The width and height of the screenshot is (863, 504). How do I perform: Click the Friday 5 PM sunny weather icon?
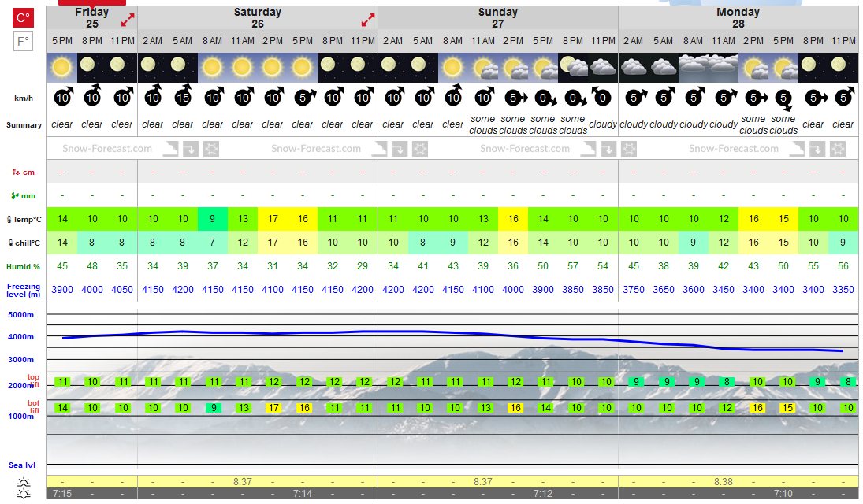pos(61,67)
